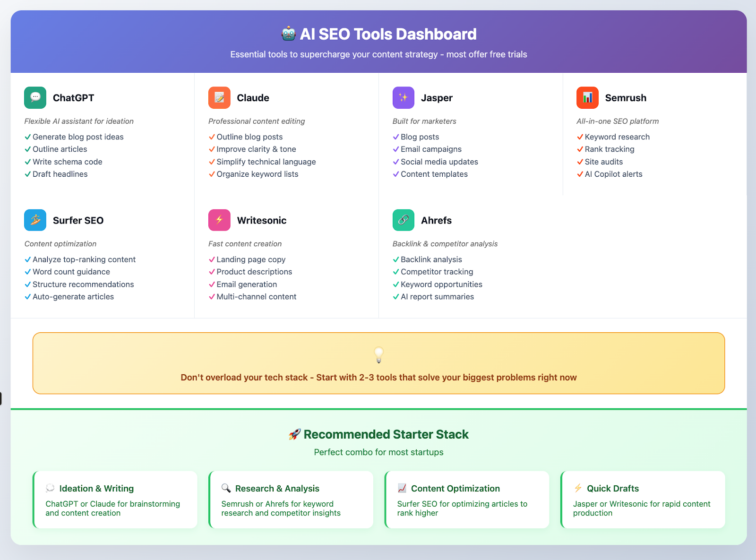The height and width of the screenshot is (560, 756).
Task: Click 'Rank tracking' feature item
Action: click(610, 149)
